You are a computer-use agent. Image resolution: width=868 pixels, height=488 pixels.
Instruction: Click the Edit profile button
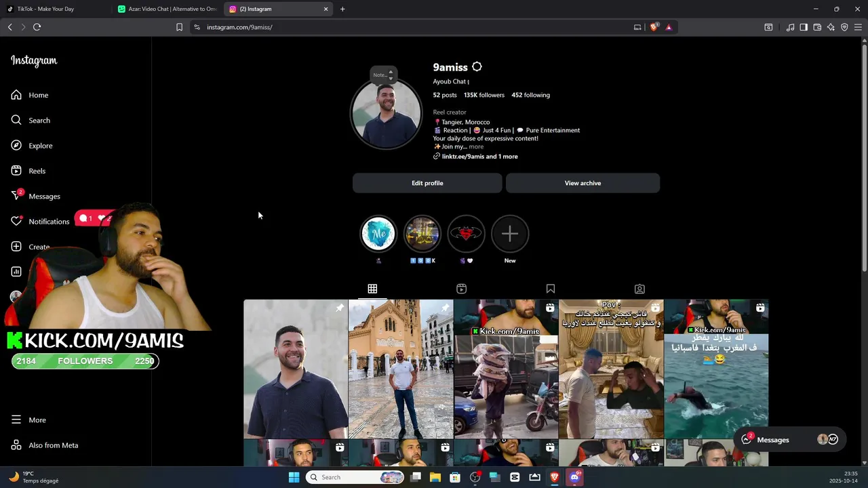point(427,183)
